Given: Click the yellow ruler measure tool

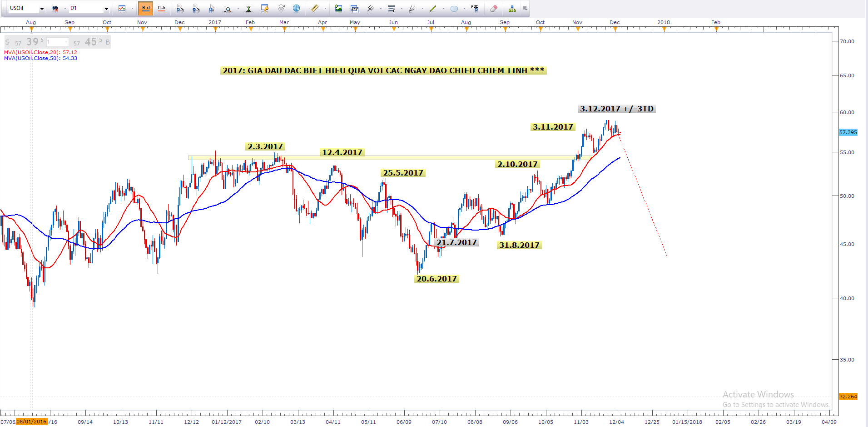Looking at the screenshot, I should 314,8.
